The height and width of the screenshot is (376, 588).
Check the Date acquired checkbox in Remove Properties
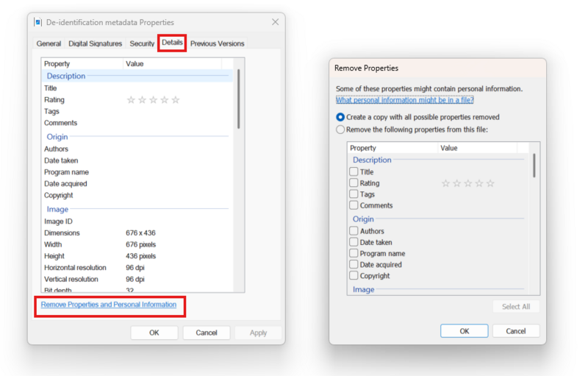tap(354, 264)
